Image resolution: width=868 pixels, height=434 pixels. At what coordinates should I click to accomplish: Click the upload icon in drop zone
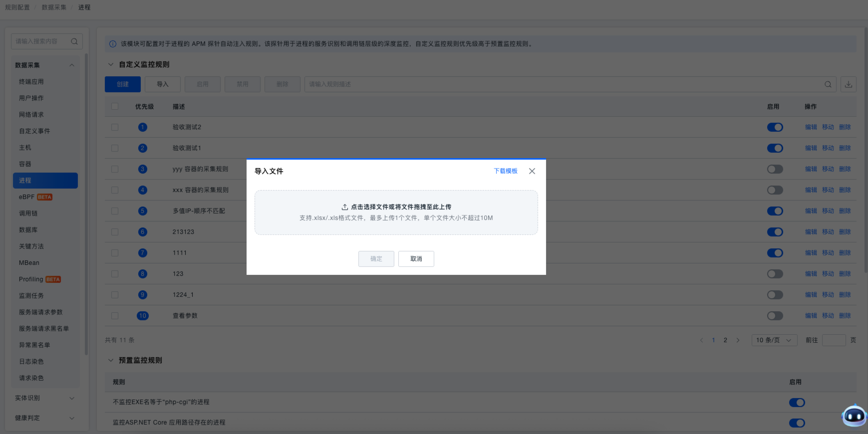344,207
